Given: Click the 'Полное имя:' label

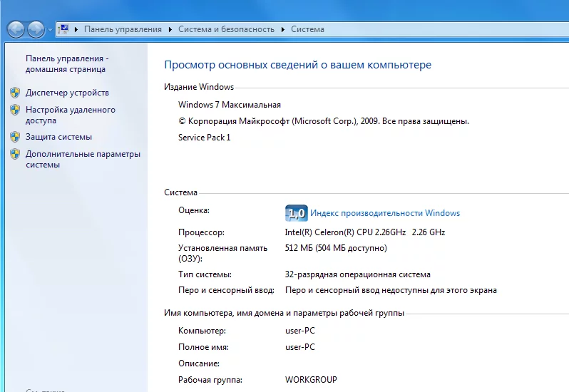Looking at the screenshot, I should [204, 347].
